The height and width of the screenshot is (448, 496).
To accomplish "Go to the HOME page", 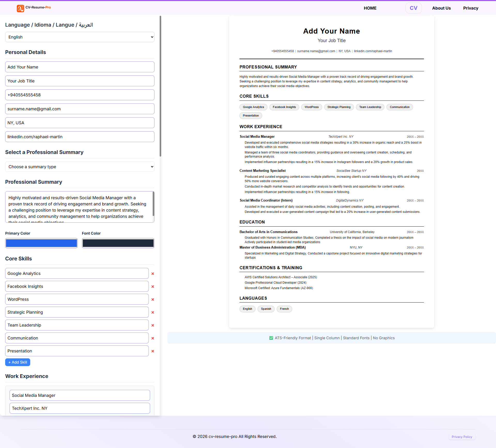I will click(370, 8).
